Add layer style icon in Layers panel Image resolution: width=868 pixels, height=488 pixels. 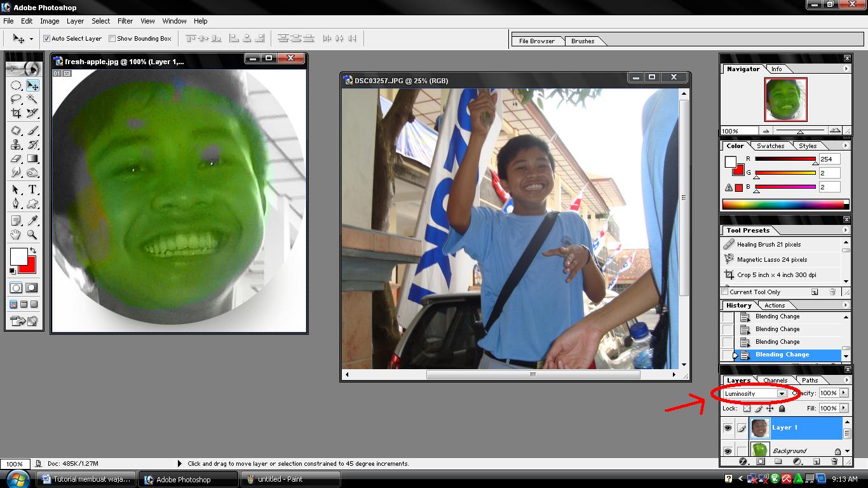coord(743,461)
